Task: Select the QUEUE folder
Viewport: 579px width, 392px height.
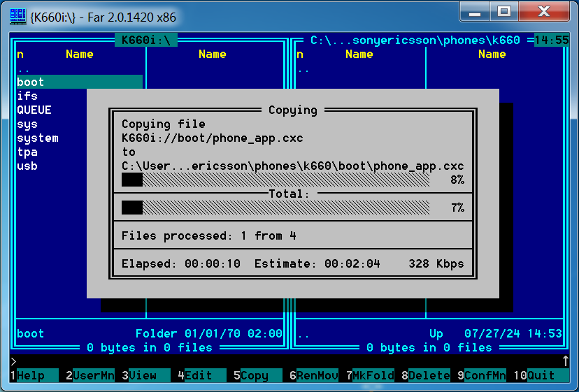Action: click(x=34, y=110)
